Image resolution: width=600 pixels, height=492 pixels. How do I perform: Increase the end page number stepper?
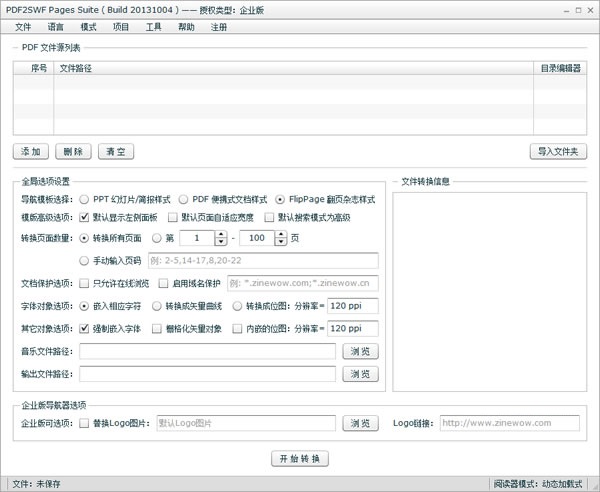(281, 234)
